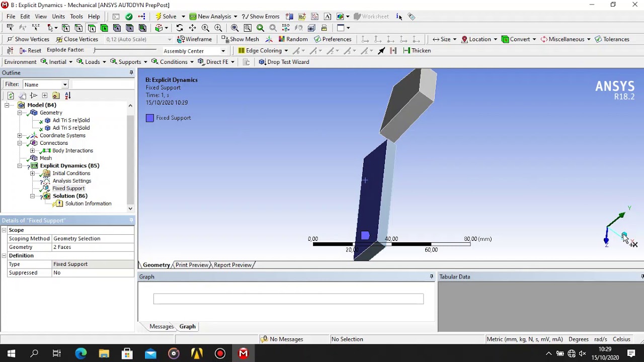Open the Inertial dropdown menu
Viewport: 644px width, 362px height.
(x=57, y=62)
